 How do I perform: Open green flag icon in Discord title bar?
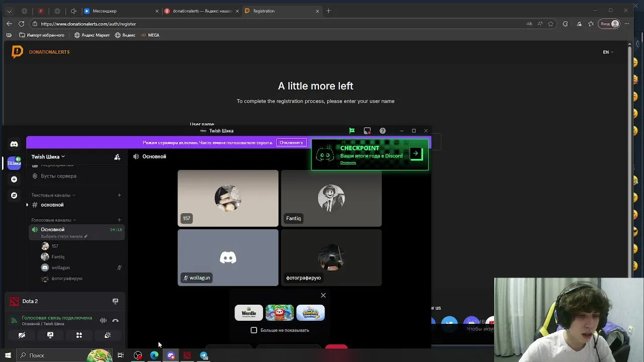352,131
